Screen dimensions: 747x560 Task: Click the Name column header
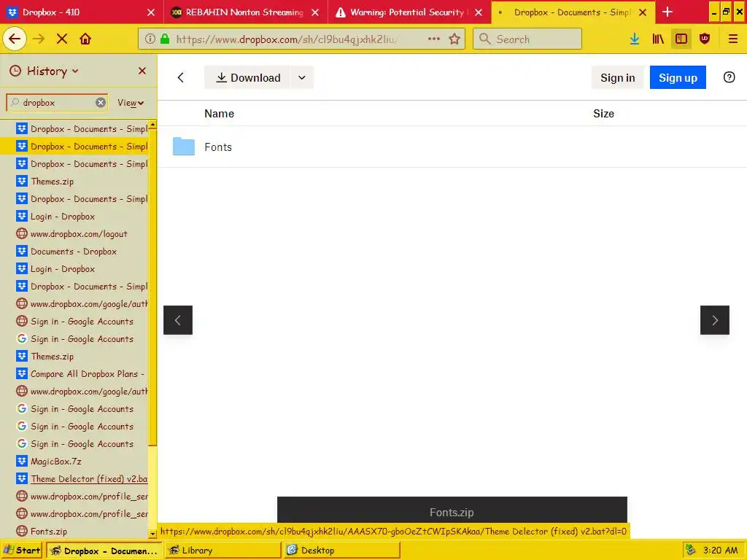point(219,114)
